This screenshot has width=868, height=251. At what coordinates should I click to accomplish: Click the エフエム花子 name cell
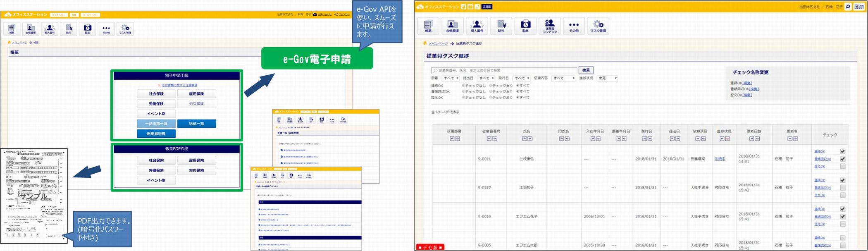(x=527, y=216)
